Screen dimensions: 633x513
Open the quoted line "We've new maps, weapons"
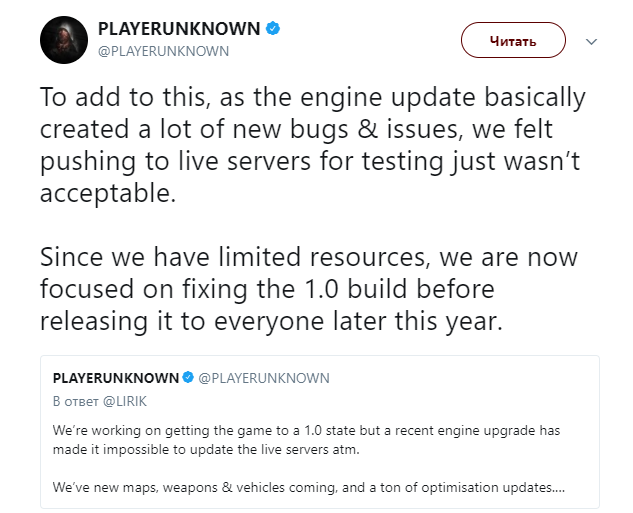[x=309, y=487]
